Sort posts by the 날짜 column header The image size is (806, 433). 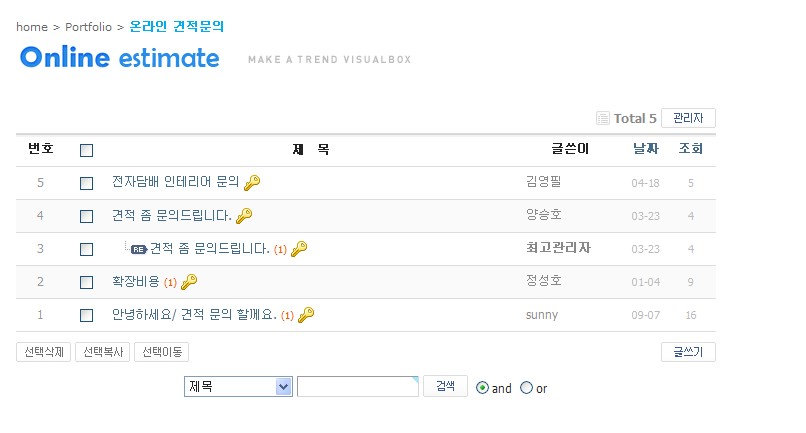(x=645, y=149)
